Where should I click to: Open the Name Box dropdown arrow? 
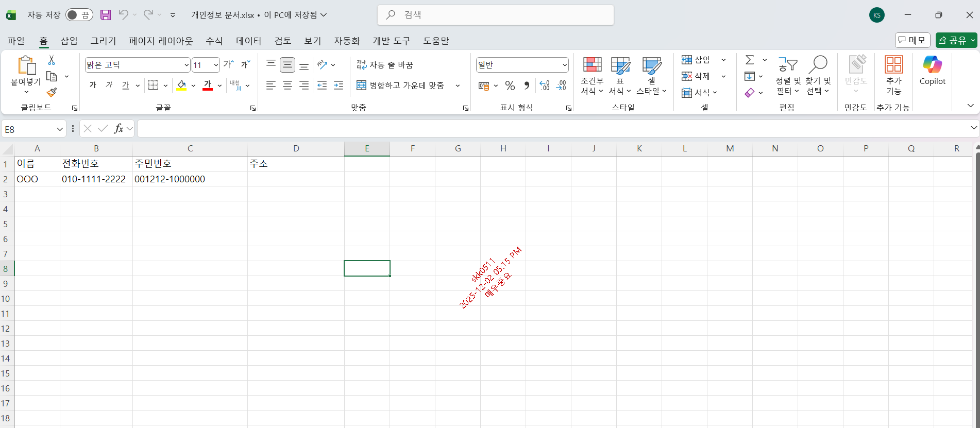[x=60, y=129]
